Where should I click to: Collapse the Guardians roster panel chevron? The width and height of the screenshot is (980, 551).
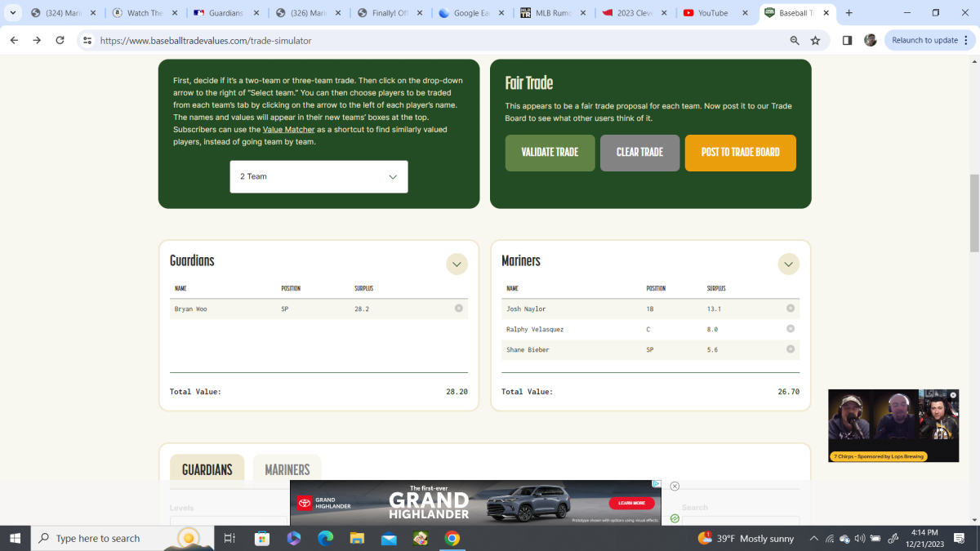click(x=457, y=264)
